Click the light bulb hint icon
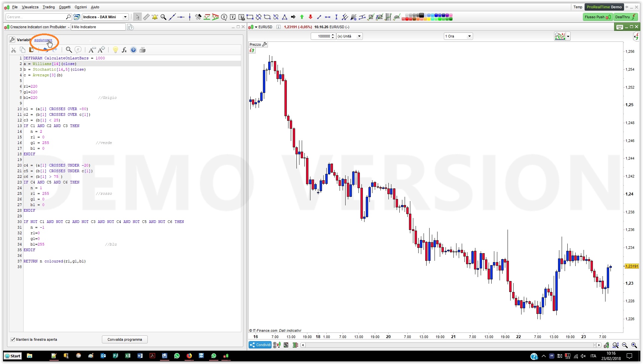The image size is (643, 364). coord(115,50)
